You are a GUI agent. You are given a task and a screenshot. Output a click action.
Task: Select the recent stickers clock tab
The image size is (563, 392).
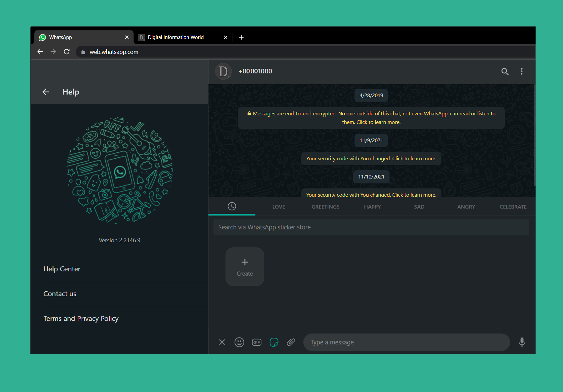point(232,206)
